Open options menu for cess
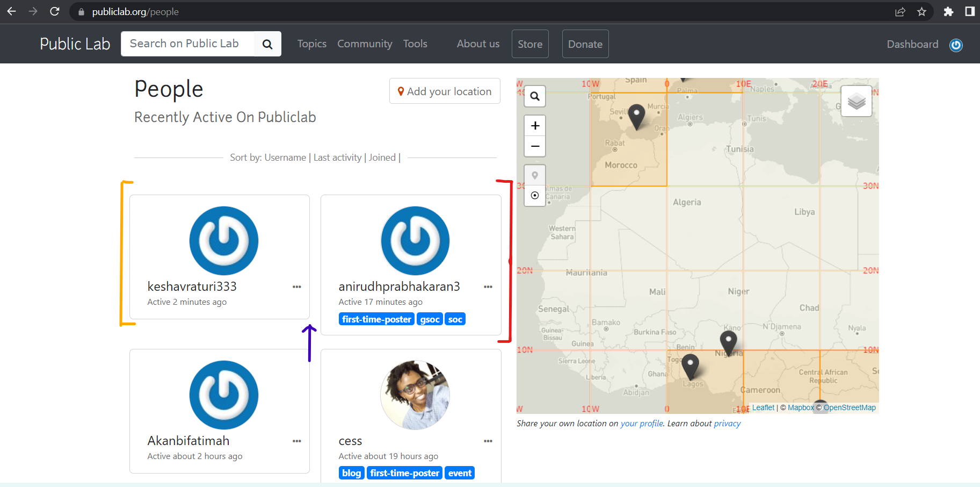The height and width of the screenshot is (487, 980). (x=488, y=441)
